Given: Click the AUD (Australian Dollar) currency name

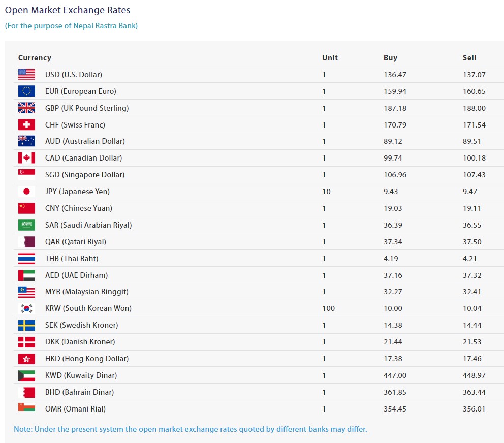Looking at the screenshot, I should point(84,141).
